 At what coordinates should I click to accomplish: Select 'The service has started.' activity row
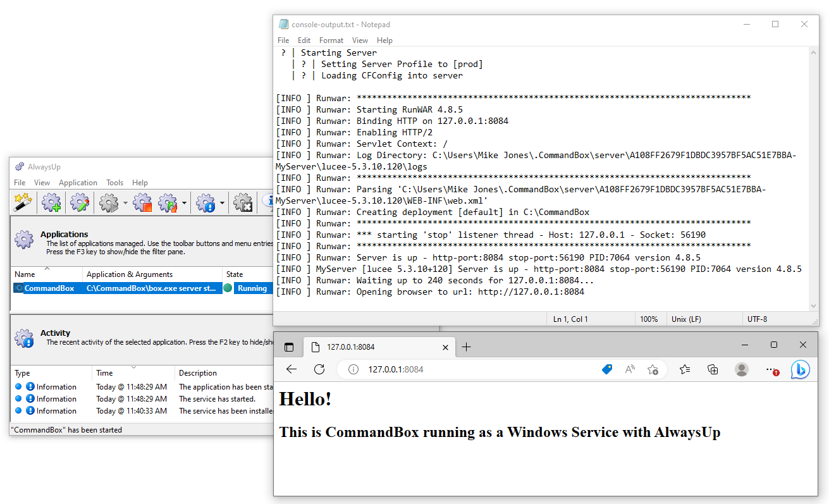(x=142, y=399)
